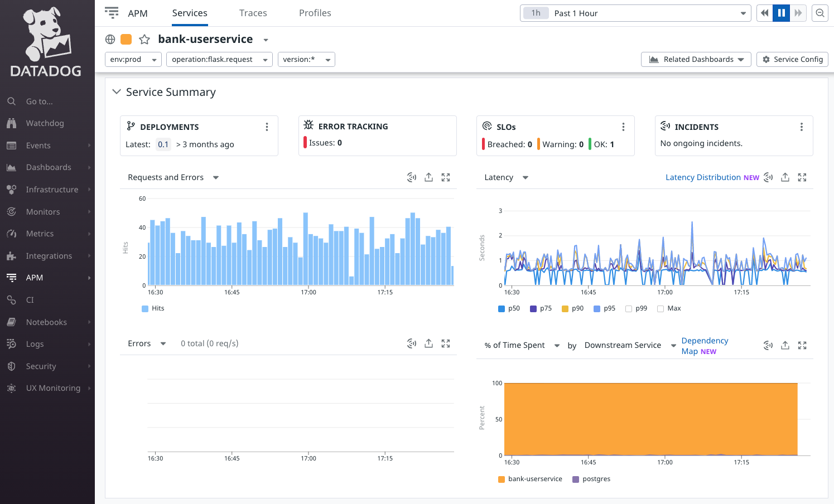Open the Logs section in the sidebar
The width and height of the screenshot is (834, 504).
pos(35,343)
